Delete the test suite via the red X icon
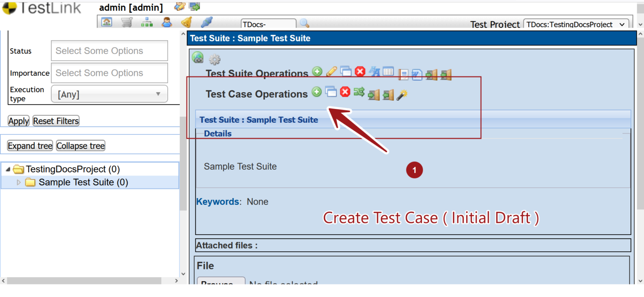This screenshot has width=644, height=297. pyautogui.click(x=360, y=71)
